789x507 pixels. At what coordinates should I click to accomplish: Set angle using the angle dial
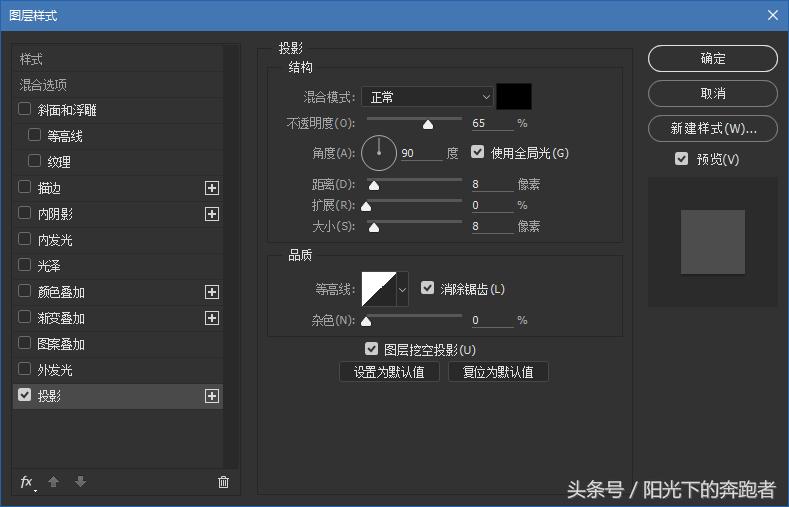379,153
